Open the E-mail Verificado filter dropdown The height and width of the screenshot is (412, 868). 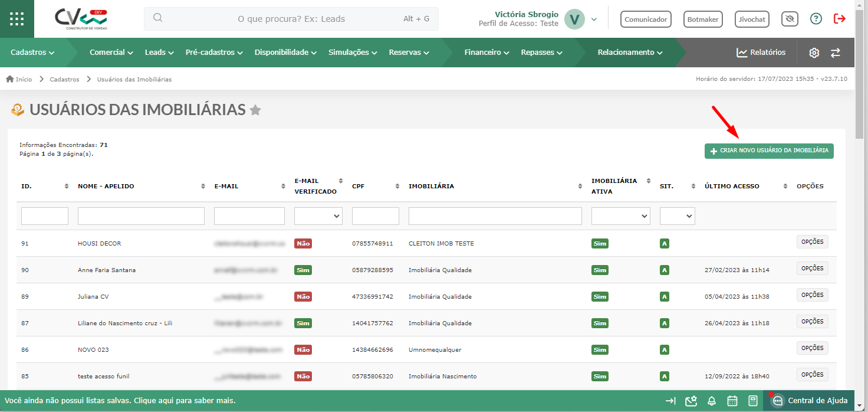pyautogui.click(x=318, y=216)
